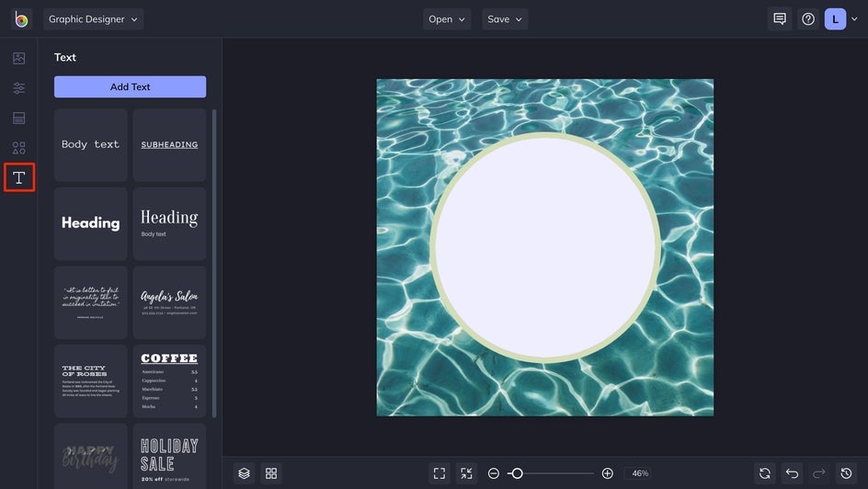Screen dimensions: 868x489
Task: Choose the HOLIDAY SALE text preset
Action: (x=169, y=456)
